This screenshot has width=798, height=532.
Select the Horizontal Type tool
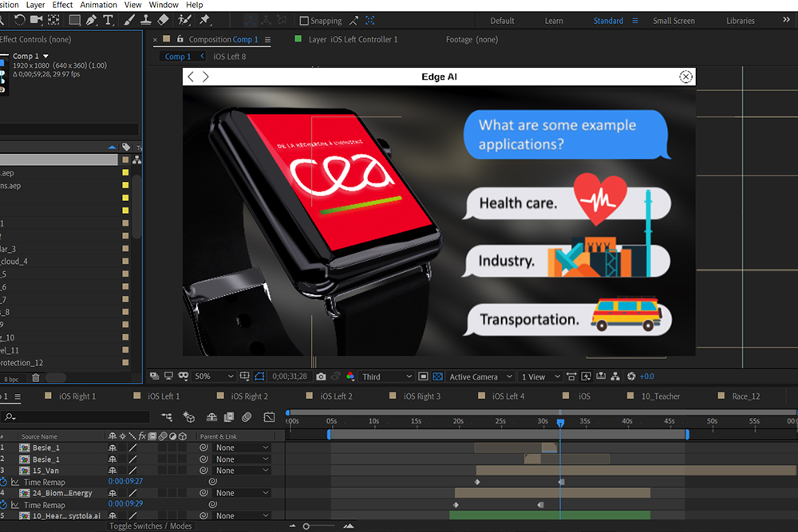click(108, 20)
